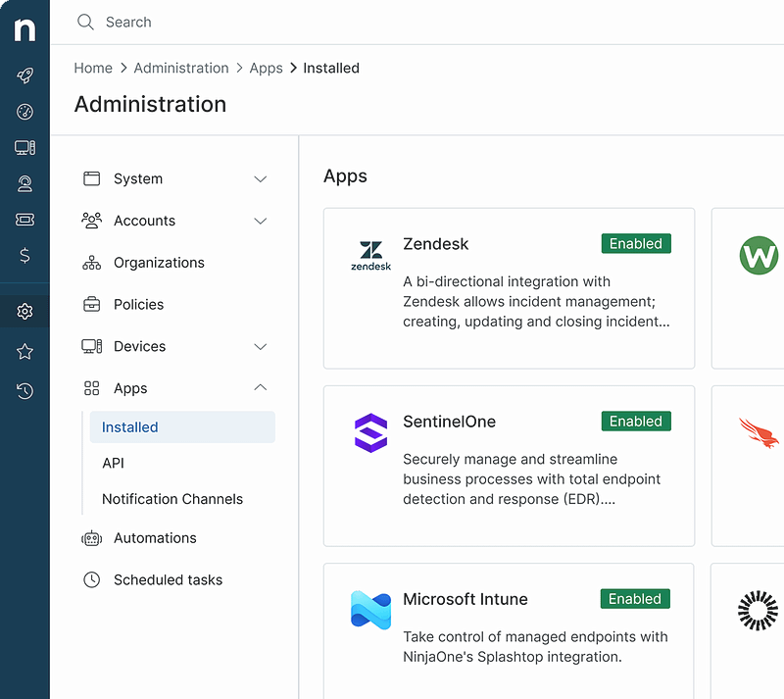Open the Dashboard gauge icon in sidebar

24,111
